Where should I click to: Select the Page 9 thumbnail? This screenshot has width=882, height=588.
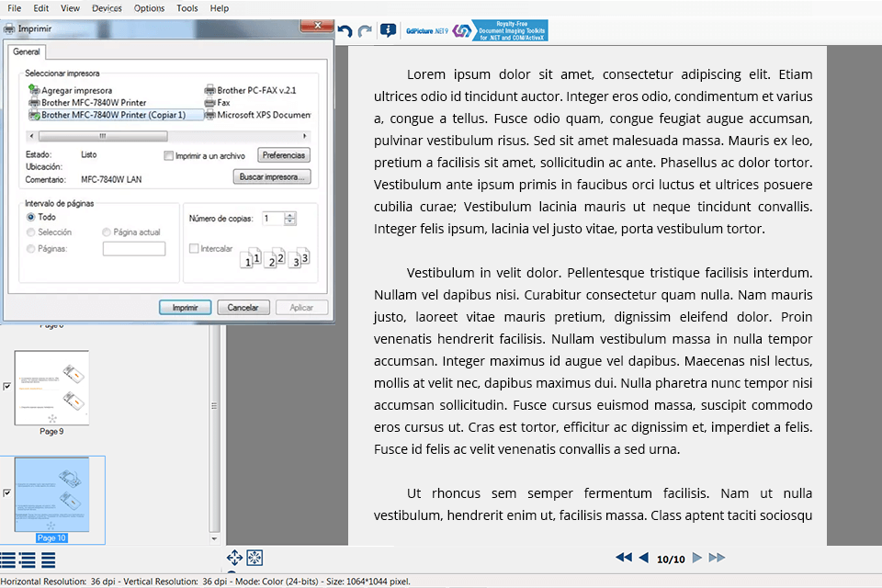point(51,387)
